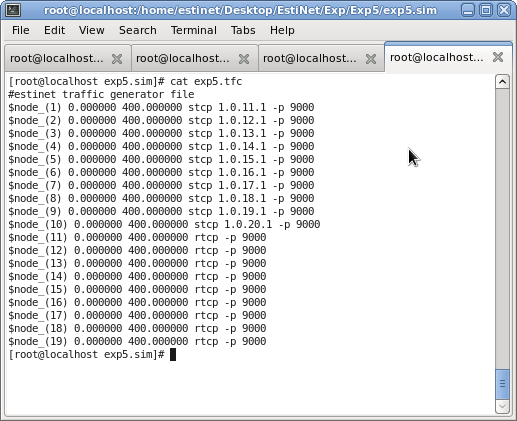517x421 pixels.
Task: Click the $node_(12) rtcp line
Action: 137,251
